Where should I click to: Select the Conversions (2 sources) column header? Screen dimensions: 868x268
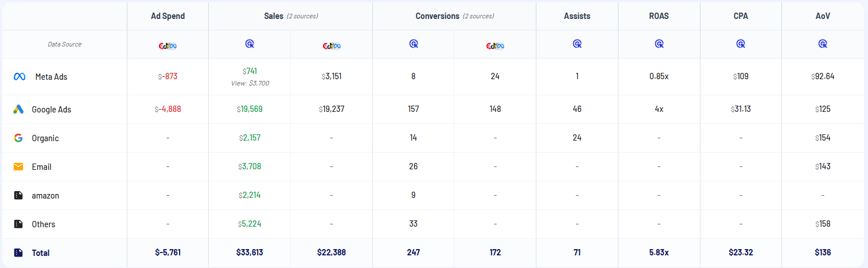pyautogui.click(x=454, y=16)
